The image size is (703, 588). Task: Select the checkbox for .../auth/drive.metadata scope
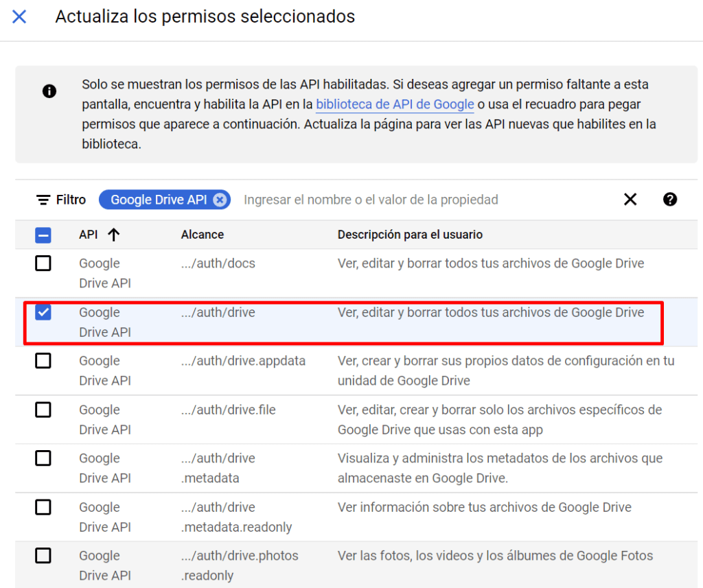point(43,458)
